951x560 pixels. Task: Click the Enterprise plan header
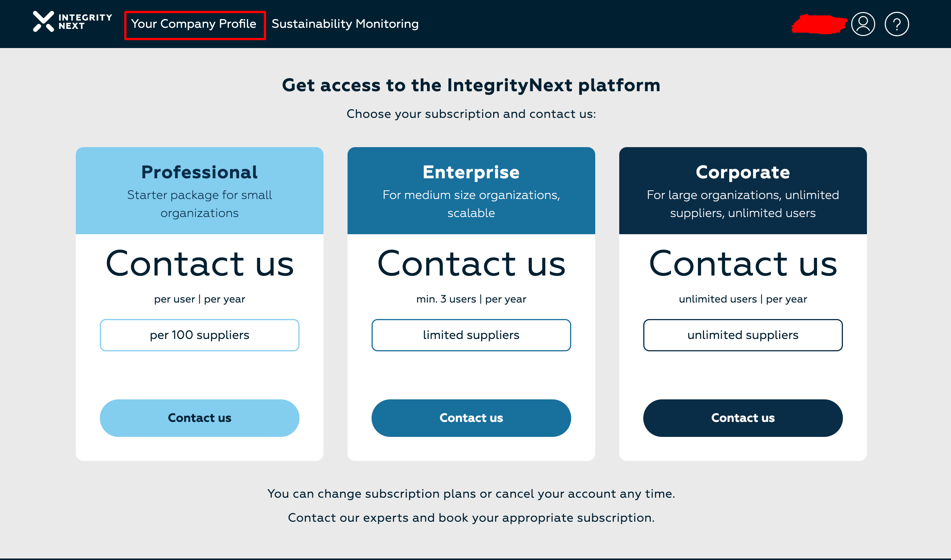[x=471, y=172]
